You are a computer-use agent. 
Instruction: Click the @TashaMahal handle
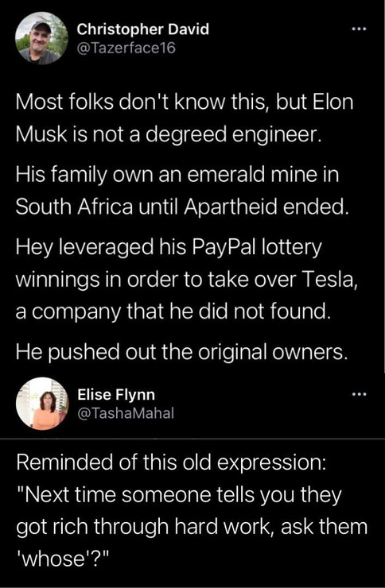(126, 413)
